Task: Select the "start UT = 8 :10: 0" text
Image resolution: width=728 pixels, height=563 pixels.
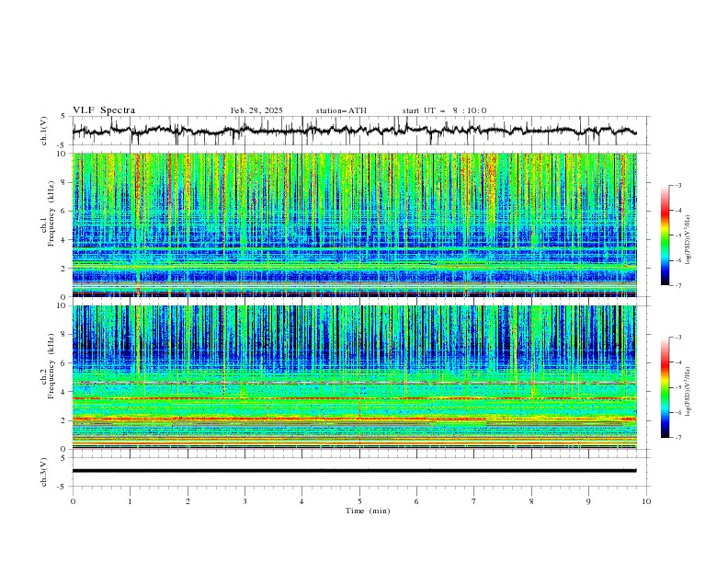Action: pos(444,110)
